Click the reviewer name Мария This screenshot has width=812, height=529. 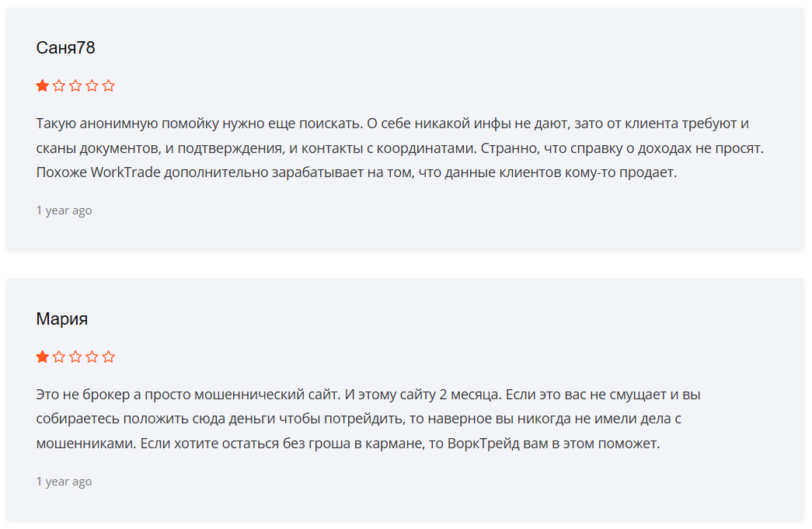coord(62,318)
